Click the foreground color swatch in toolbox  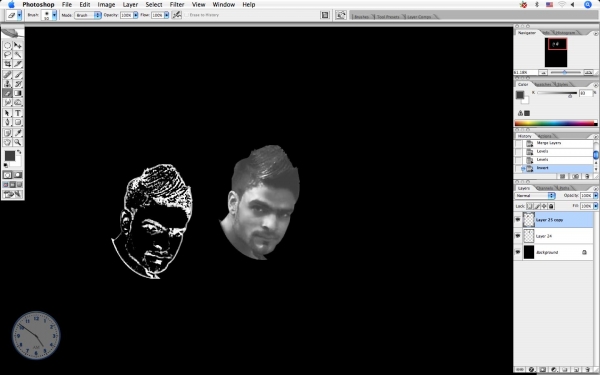[10, 156]
